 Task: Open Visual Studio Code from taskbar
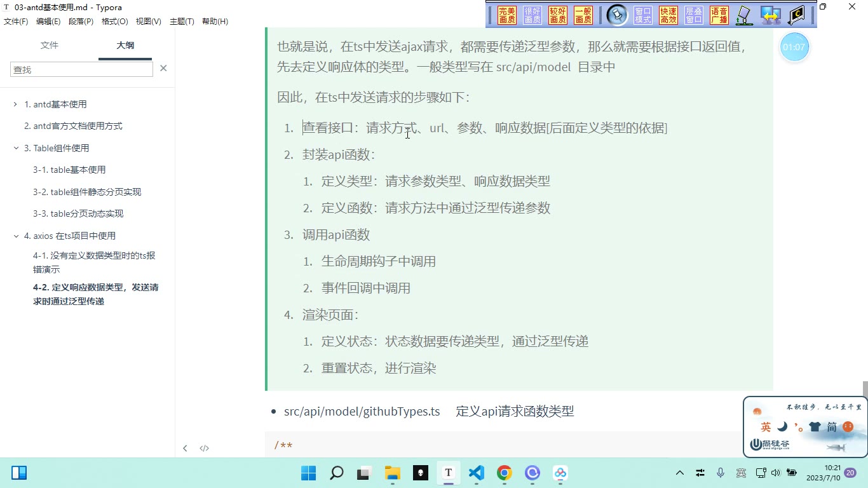(476, 473)
